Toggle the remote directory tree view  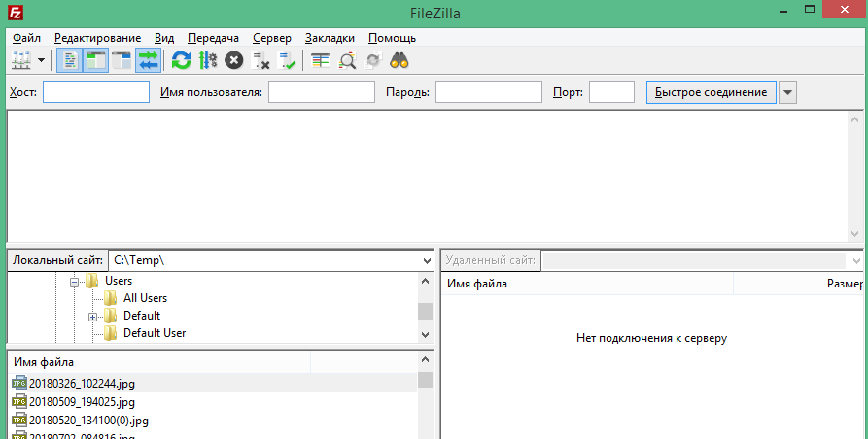coord(122,60)
